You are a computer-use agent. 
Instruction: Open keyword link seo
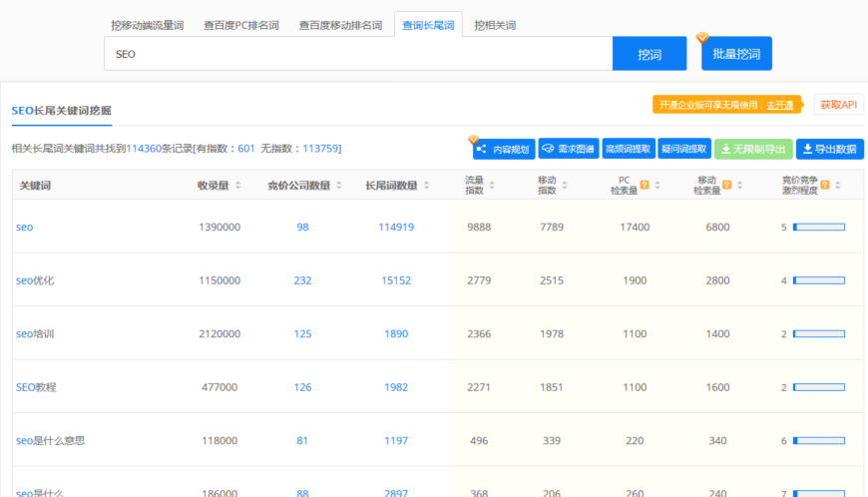tap(24, 227)
